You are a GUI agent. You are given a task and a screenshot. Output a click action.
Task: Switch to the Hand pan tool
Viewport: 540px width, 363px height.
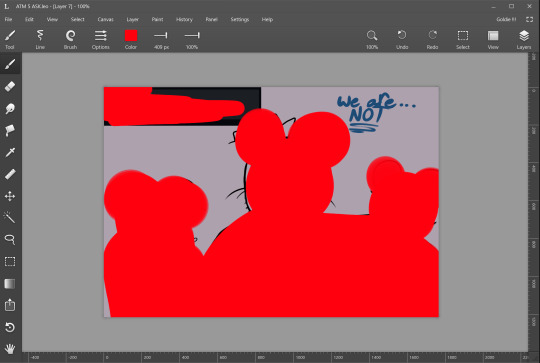tap(10, 349)
